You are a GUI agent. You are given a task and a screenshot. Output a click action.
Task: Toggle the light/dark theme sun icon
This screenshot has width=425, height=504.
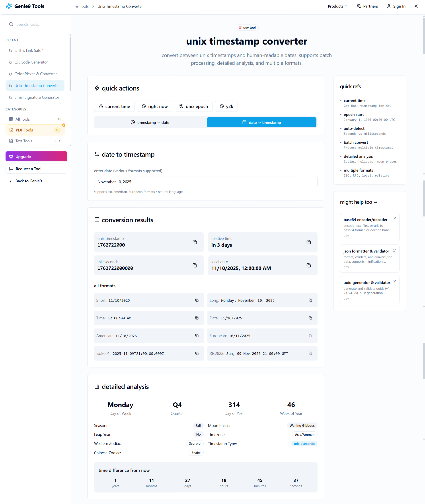pyautogui.click(x=416, y=6)
